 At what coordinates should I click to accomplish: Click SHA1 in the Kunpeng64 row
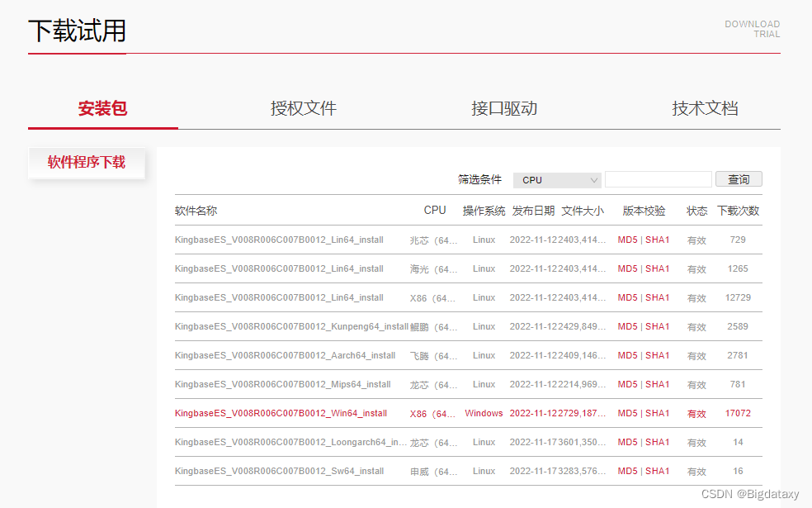click(657, 326)
